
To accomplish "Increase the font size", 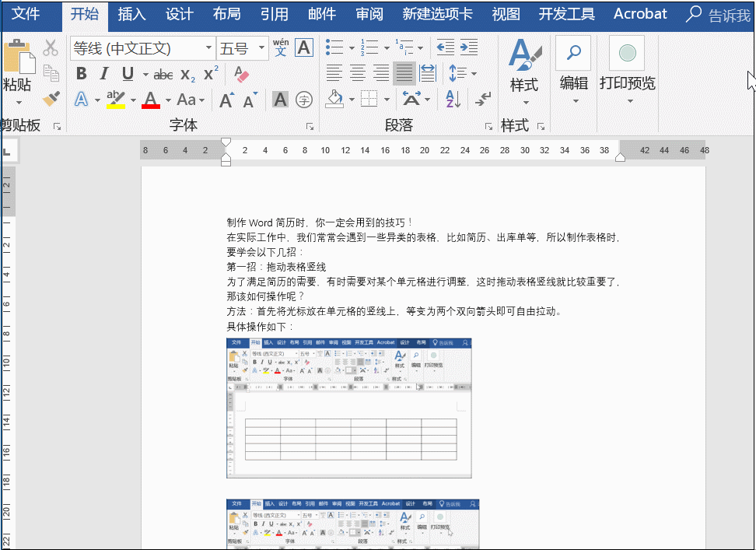I will pos(226,100).
